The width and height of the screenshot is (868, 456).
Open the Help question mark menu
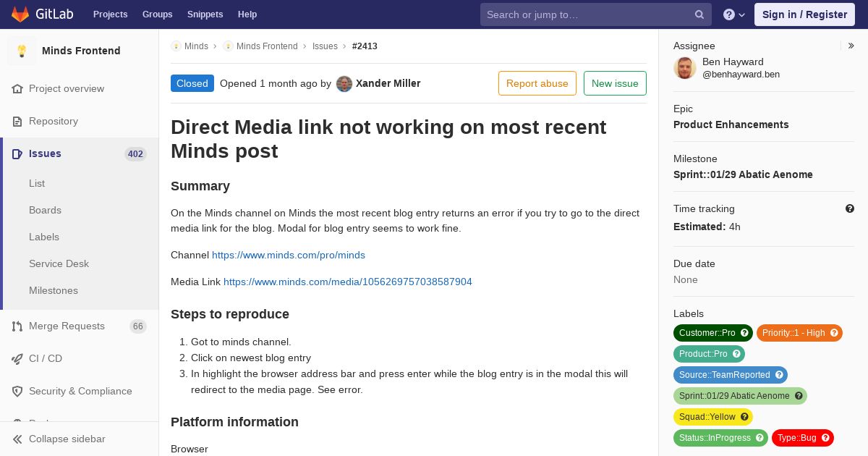pyautogui.click(x=734, y=14)
